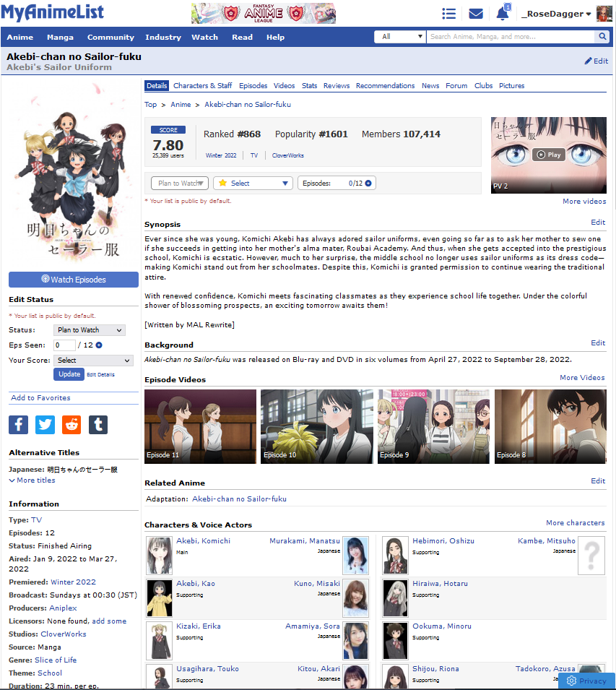This screenshot has height=690, width=616.
Task: Open Amamiya, Sora voice actor photo
Action: pyautogui.click(x=355, y=641)
